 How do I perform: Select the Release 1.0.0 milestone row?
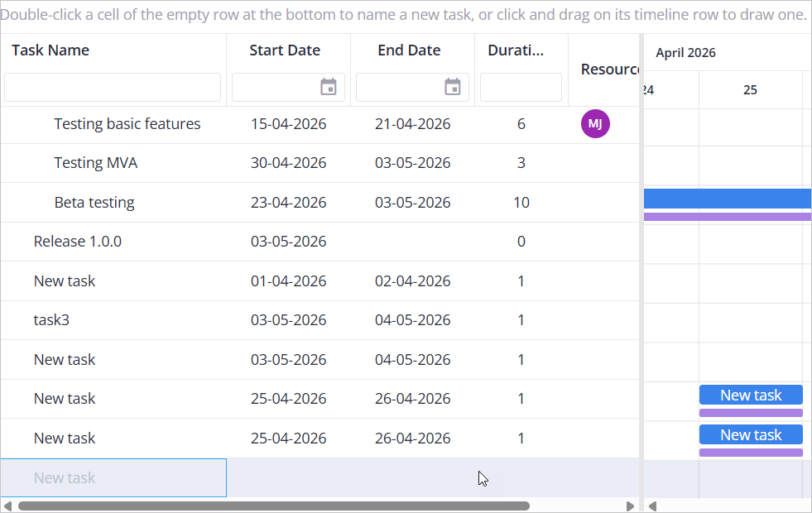(x=320, y=242)
